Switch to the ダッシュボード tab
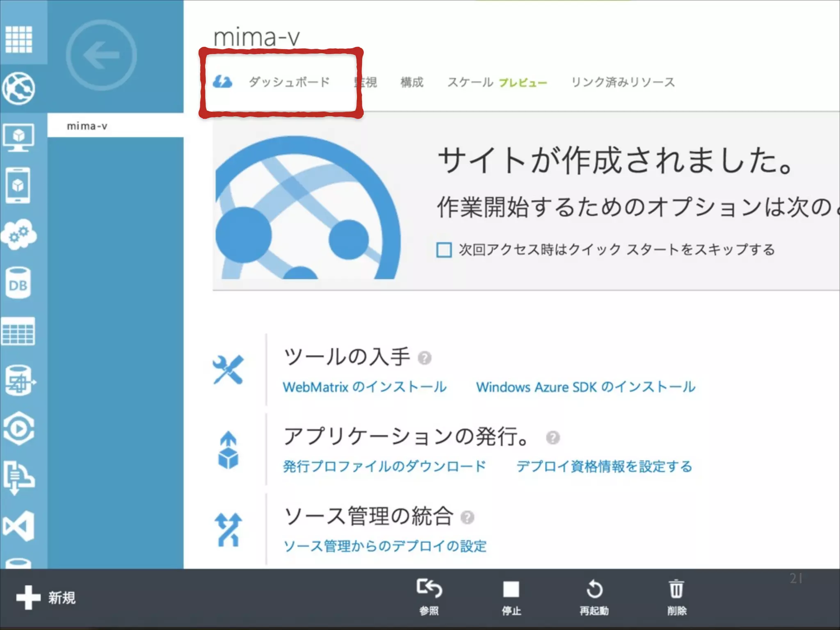The height and width of the screenshot is (630, 840). coord(289,82)
